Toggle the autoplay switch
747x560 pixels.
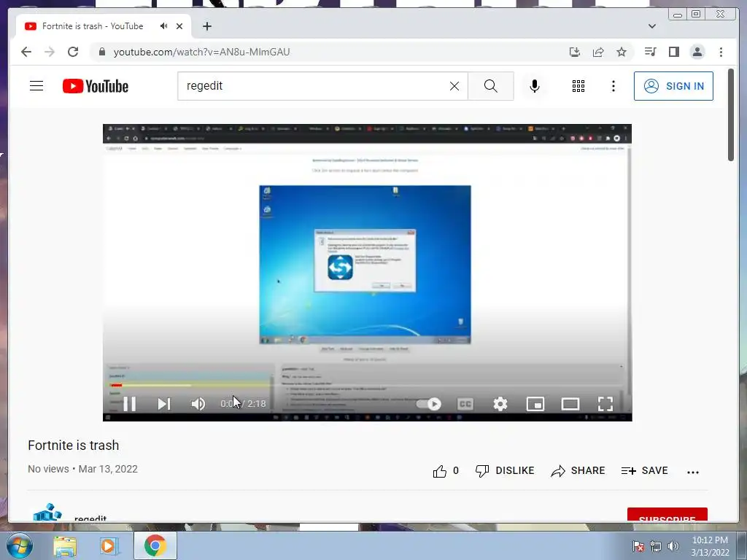point(428,404)
